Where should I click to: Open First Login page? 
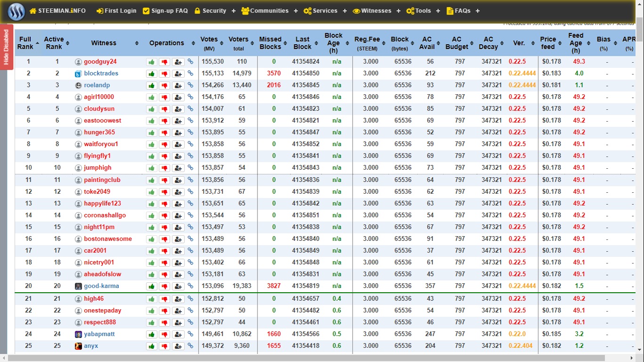(116, 11)
